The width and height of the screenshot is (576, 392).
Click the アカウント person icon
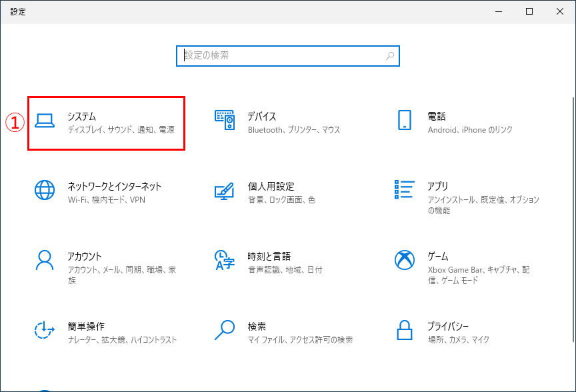(x=45, y=260)
